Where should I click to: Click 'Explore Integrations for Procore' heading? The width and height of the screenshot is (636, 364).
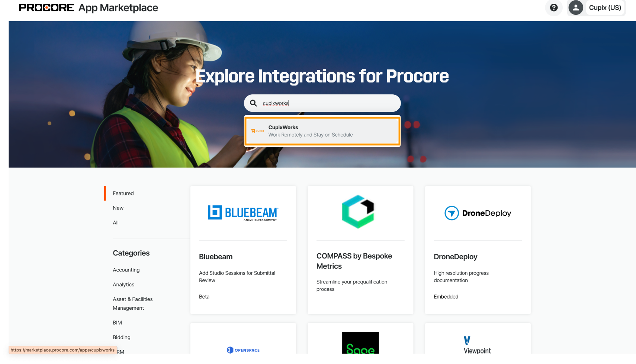pyautogui.click(x=322, y=76)
